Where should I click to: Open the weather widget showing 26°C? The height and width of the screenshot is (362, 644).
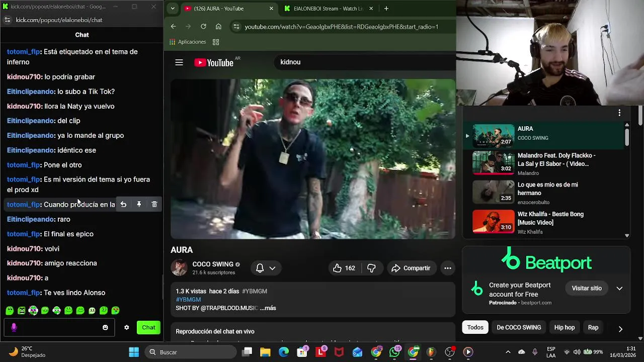pyautogui.click(x=27, y=351)
